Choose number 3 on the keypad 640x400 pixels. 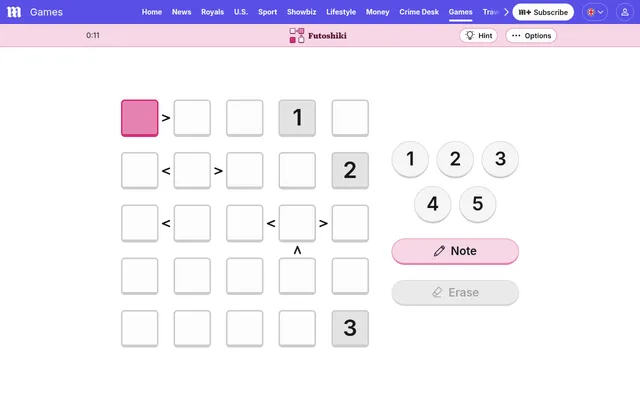[500, 159]
